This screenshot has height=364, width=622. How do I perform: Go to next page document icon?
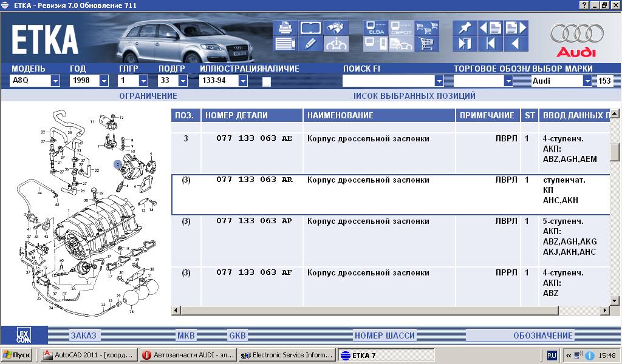515,28
